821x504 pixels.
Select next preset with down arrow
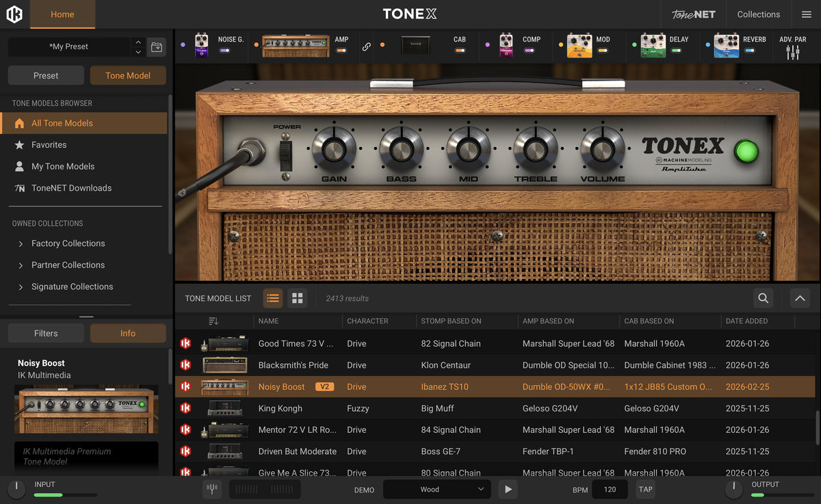[x=138, y=52]
